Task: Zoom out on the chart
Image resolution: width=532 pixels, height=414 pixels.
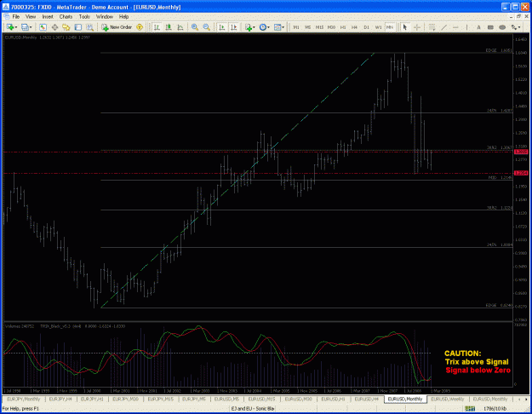Action: pyautogui.click(x=206, y=27)
